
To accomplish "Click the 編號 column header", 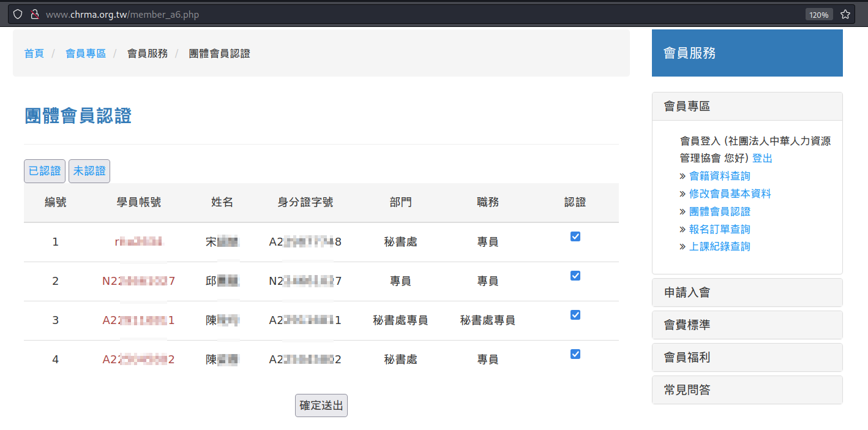I will (56, 202).
